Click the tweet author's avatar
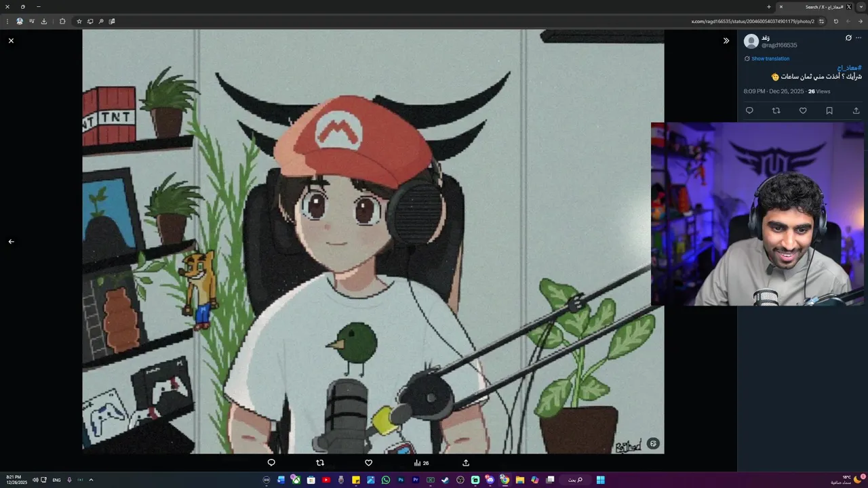The height and width of the screenshot is (488, 868). (x=751, y=41)
